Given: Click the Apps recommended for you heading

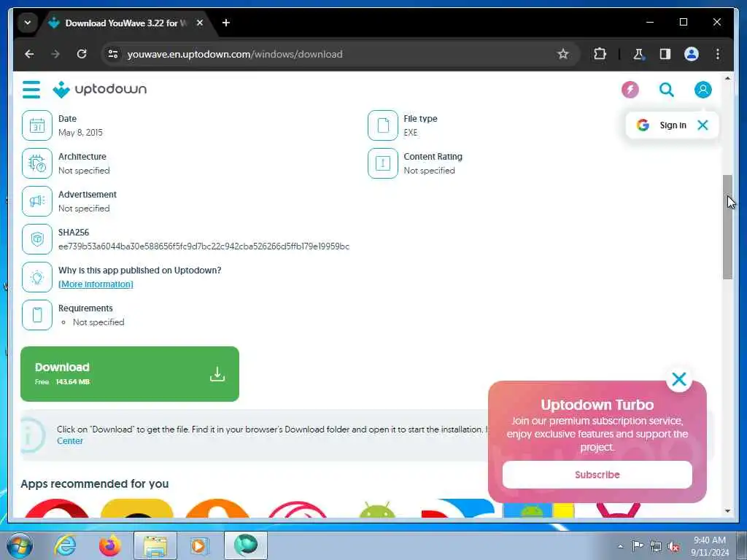Looking at the screenshot, I should click(94, 484).
